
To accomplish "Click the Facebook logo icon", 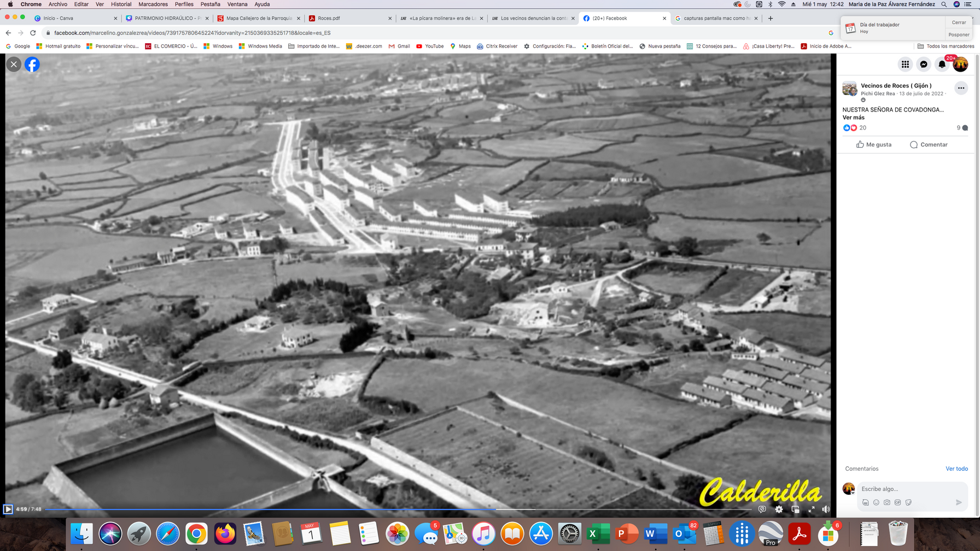I will (32, 65).
